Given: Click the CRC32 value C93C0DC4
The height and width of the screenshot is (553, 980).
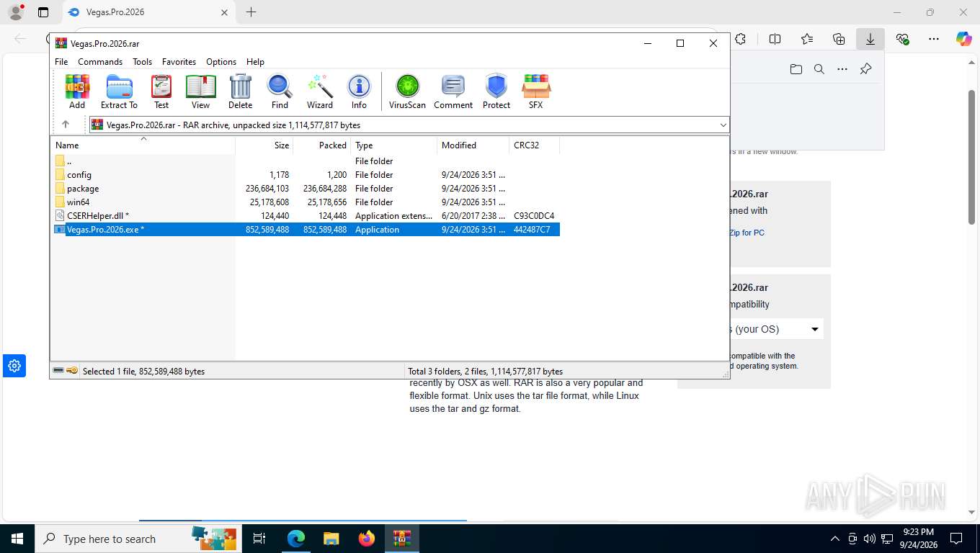Looking at the screenshot, I should (x=534, y=216).
